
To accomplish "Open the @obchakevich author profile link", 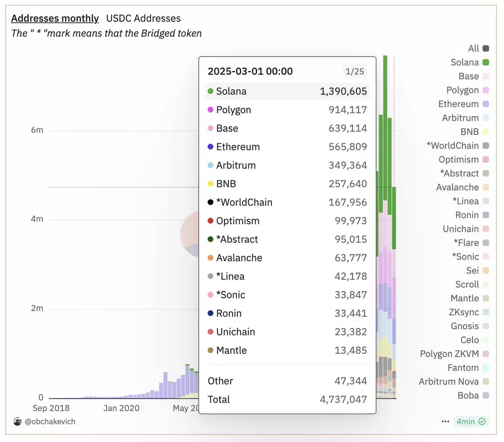I will (x=50, y=421).
